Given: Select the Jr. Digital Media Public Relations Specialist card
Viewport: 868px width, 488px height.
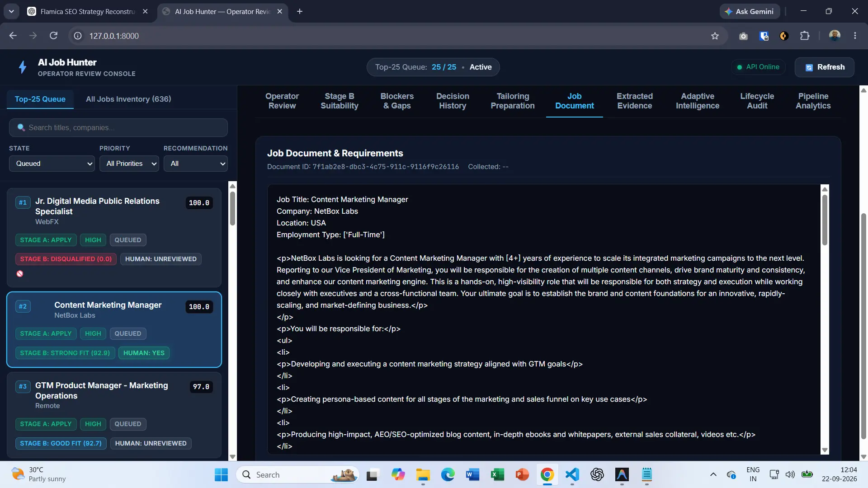Looking at the screenshot, I should [114, 237].
